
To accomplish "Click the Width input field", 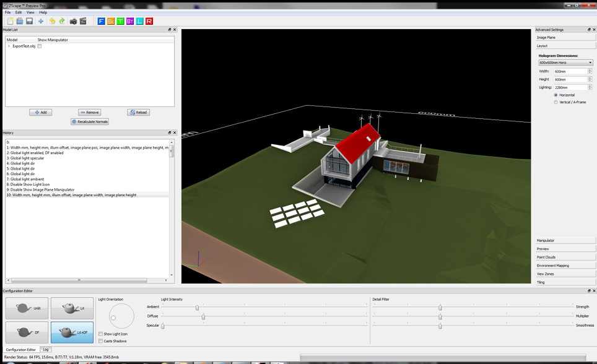I will [x=570, y=71].
